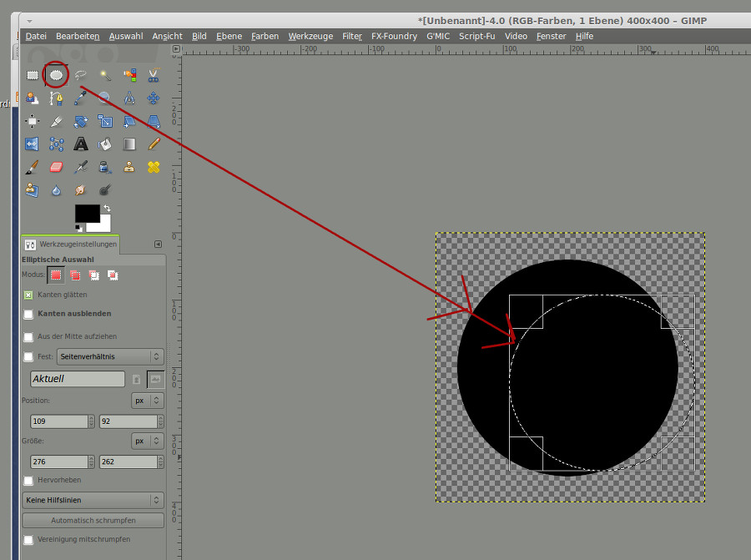Open the Keine Hilfslinien dropdown
This screenshot has height=560, width=751.
pyautogui.click(x=93, y=500)
